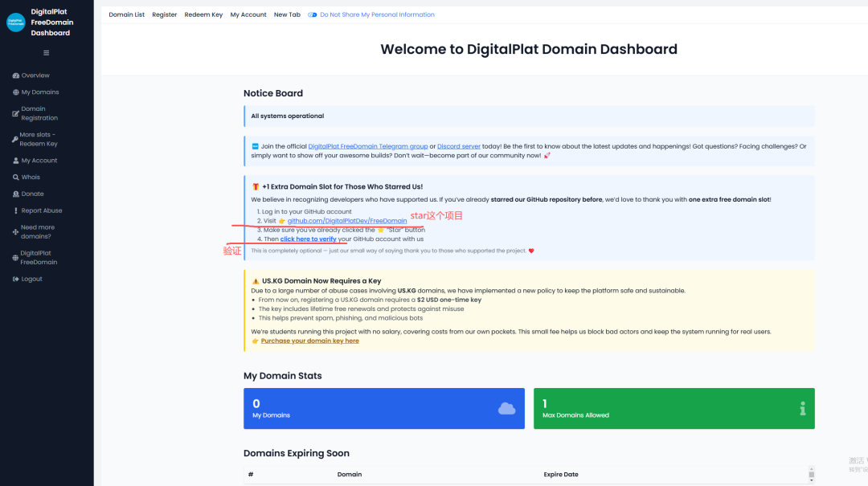868x486 pixels.
Task: Click the Report Abuse exclamation icon
Action: coord(15,211)
